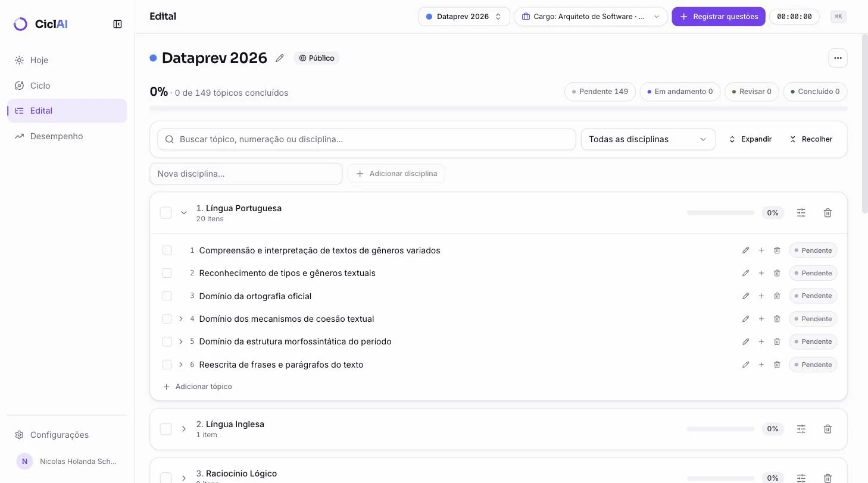
Task: Add subtopic under Domínio da ortografia oficial
Action: pyautogui.click(x=761, y=296)
